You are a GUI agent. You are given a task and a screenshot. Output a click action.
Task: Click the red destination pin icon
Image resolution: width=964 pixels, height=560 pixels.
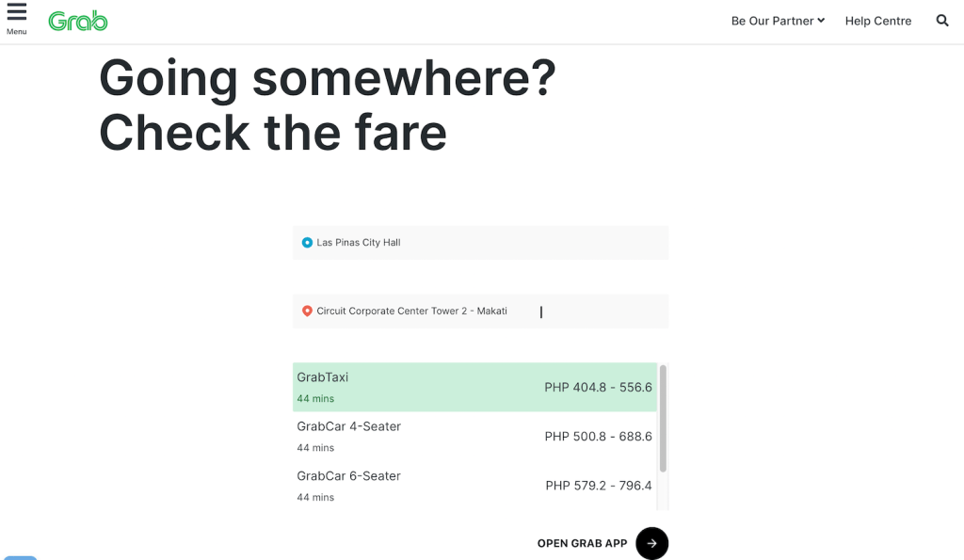[307, 311]
